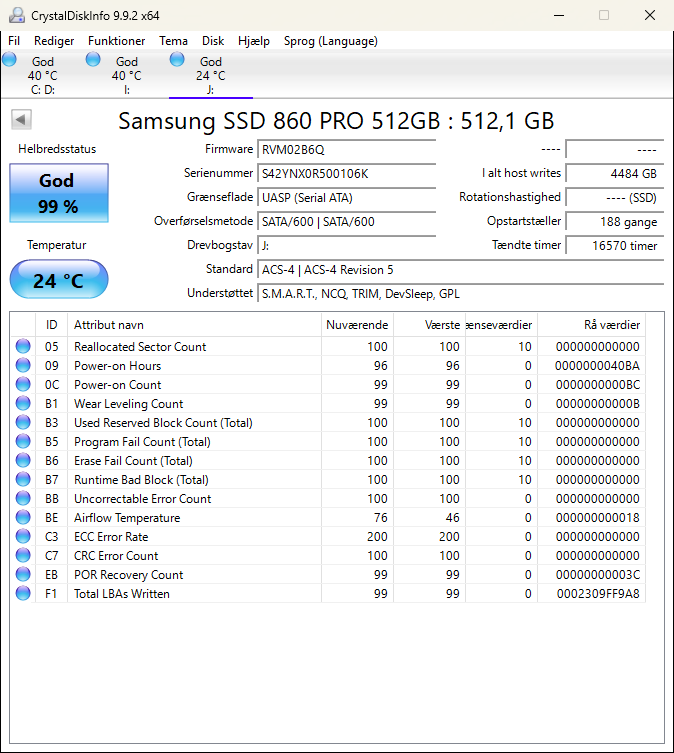
Task: Open the Tema menu
Action: (173, 41)
